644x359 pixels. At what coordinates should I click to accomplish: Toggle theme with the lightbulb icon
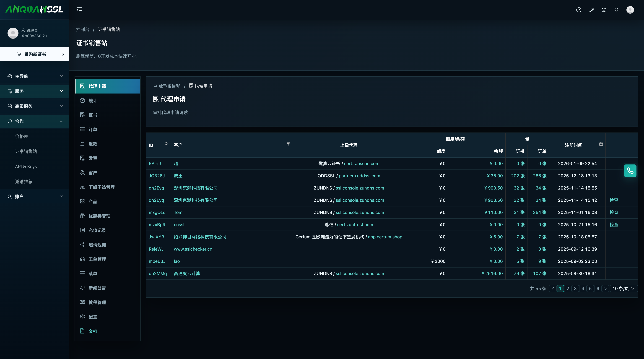[616, 10]
